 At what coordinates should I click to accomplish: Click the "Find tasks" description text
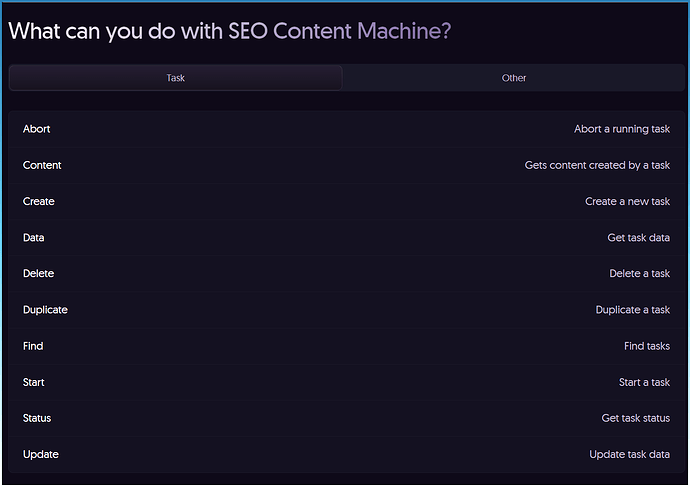coord(646,346)
